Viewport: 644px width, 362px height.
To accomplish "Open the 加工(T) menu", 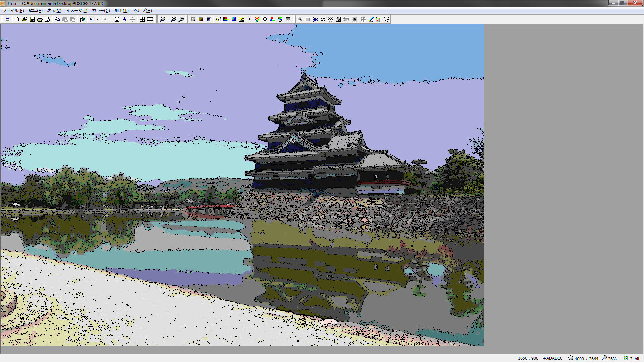I will coord(121,11).
